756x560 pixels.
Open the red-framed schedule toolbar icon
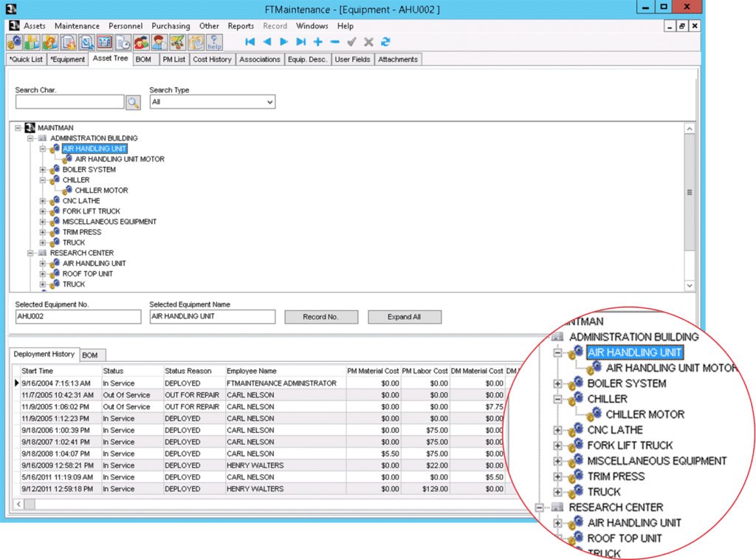pyautogui.click(x=105, y=42)
